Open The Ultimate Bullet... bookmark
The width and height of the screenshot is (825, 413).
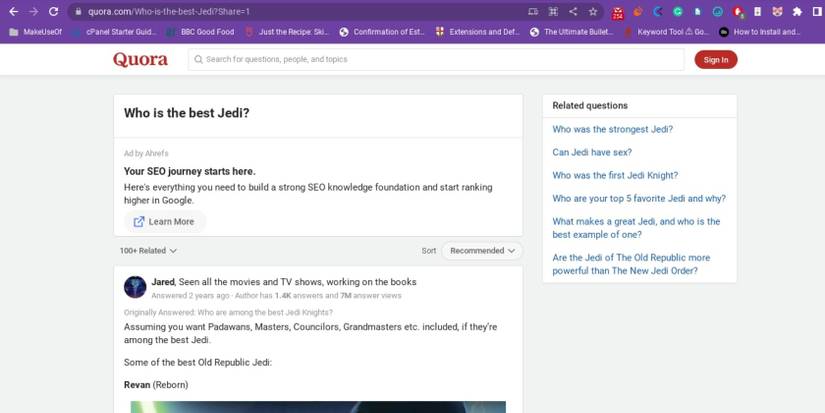click(571, 32)
